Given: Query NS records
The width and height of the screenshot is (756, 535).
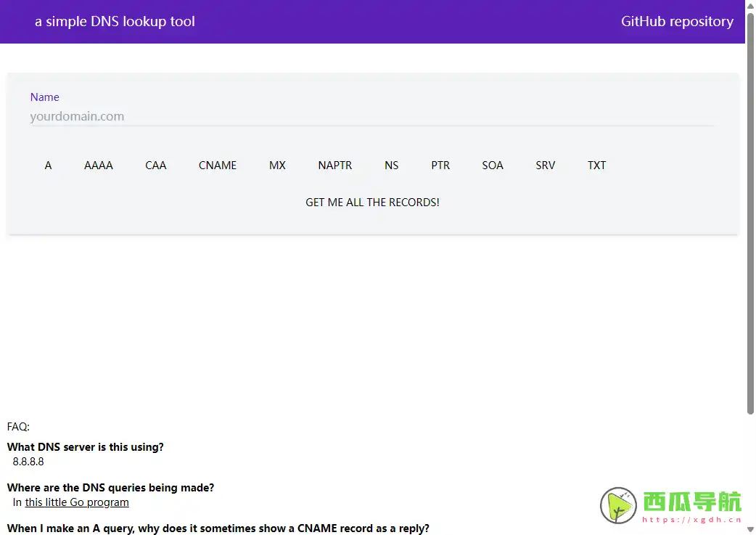Looking at the screenshot, I should [391, 166].
